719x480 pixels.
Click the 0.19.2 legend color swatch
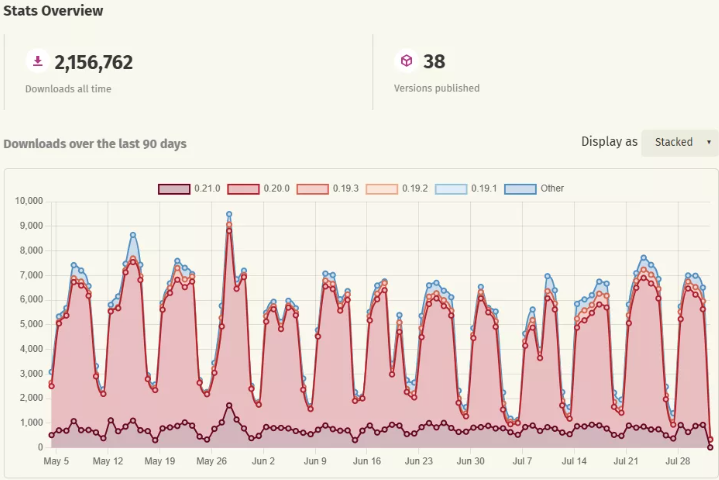pos(382,188)
